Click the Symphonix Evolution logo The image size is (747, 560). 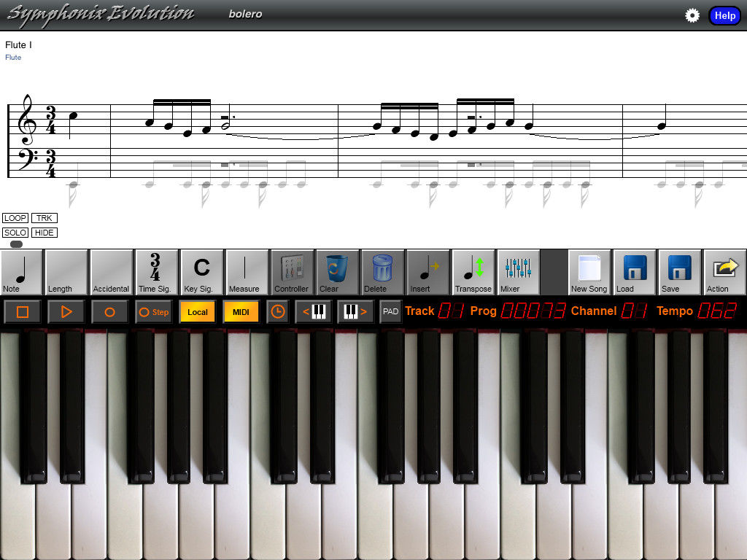click(101, 15)
